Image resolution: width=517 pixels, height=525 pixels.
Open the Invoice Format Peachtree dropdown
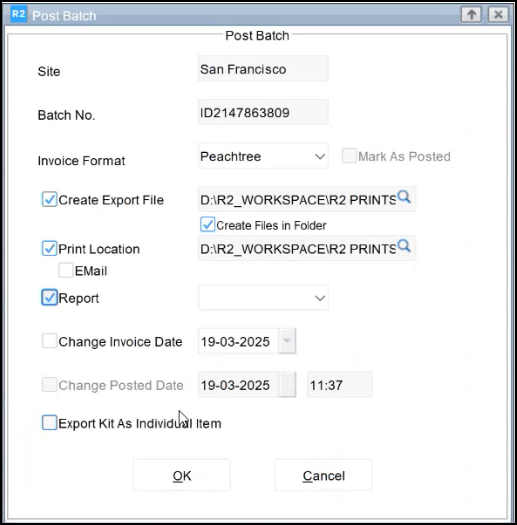263,156
